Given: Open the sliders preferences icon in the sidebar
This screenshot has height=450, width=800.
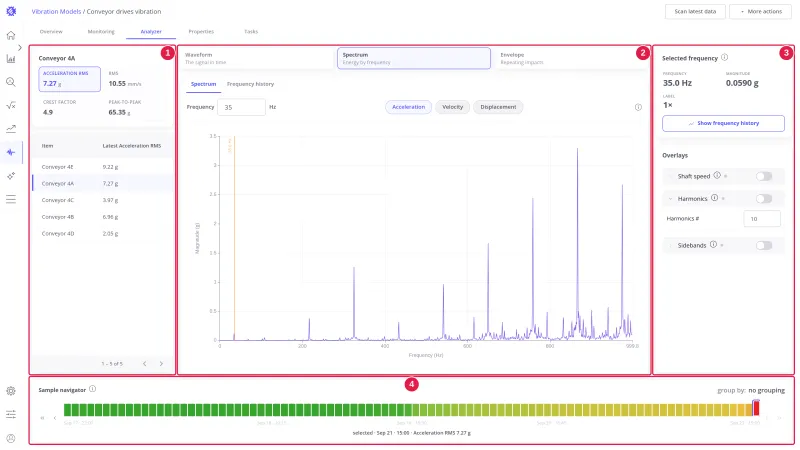Looking at the screenshot, I should point(11,414).
